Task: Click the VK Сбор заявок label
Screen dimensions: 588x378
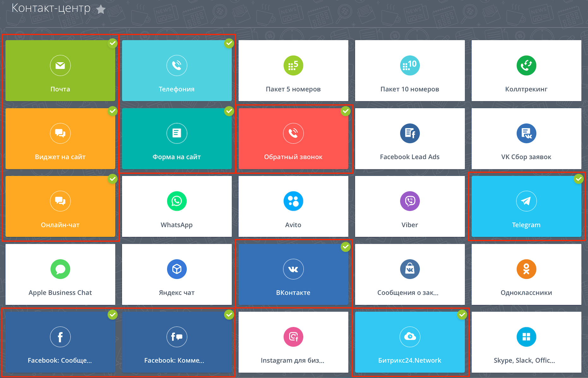Action: coord(526,157)
